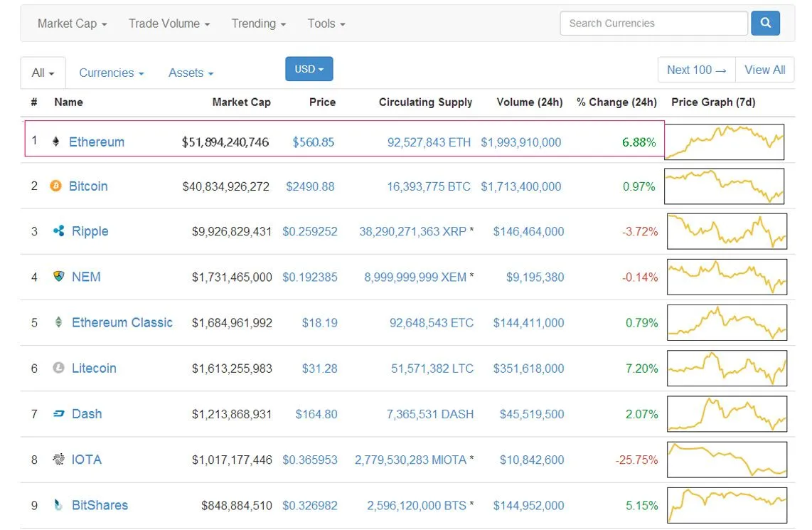Screen dimensions: 812x530
Task: Click Bitcoin's volume $1,713,400,000
Action: coord(521,186)
